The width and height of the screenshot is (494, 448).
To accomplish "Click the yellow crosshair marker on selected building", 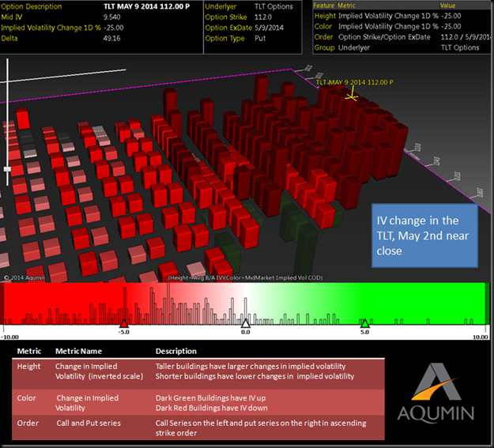I will [x=351, y=96].
